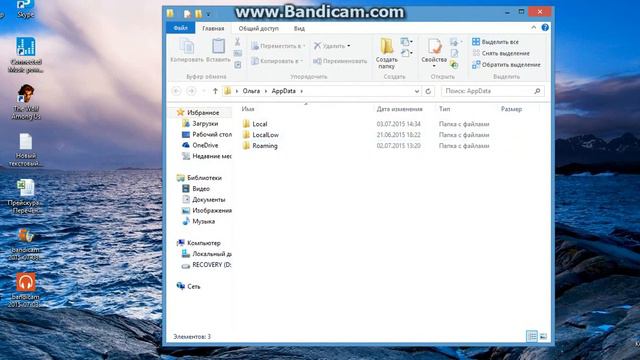Viewport: 640px width, 360px height.
Task: Open Загрузки in the sidebar
Action: [205, 123]
